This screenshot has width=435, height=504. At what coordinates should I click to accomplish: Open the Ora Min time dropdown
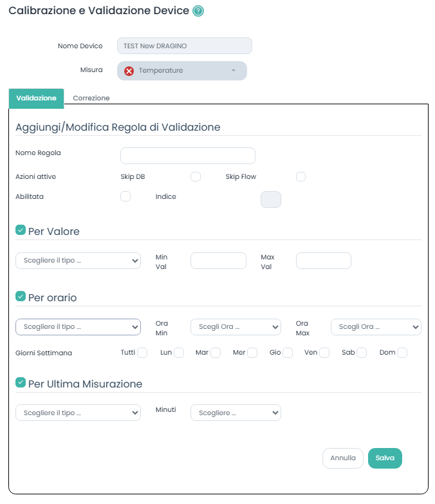pyautogui.click(x=236, y=327)
